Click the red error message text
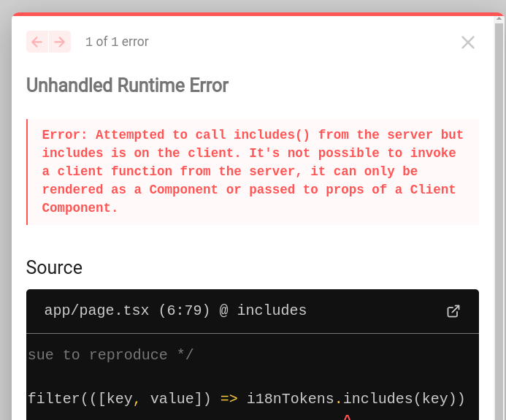Screen dimensions: 506x420 (253, 171)
